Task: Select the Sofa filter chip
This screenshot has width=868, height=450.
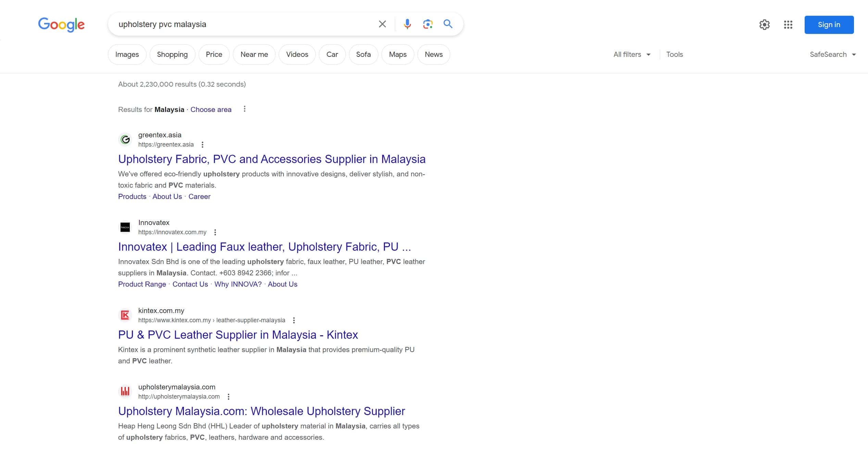Action: [363, 54]
